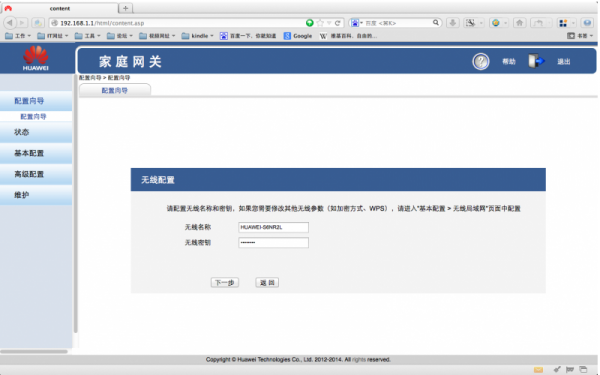Click the logout door arrow icon
The image size is (600, 375).
pos(536,61)
